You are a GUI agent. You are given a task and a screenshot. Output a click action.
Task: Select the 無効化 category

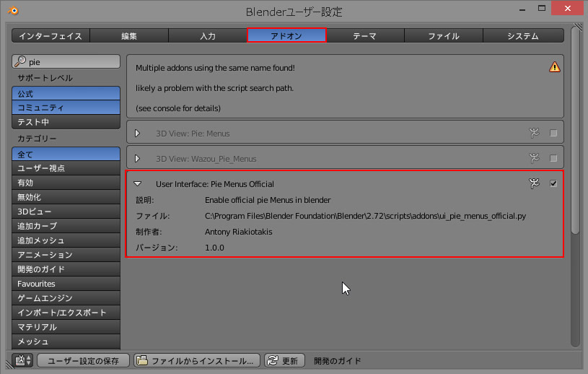(x=66, y=197)
